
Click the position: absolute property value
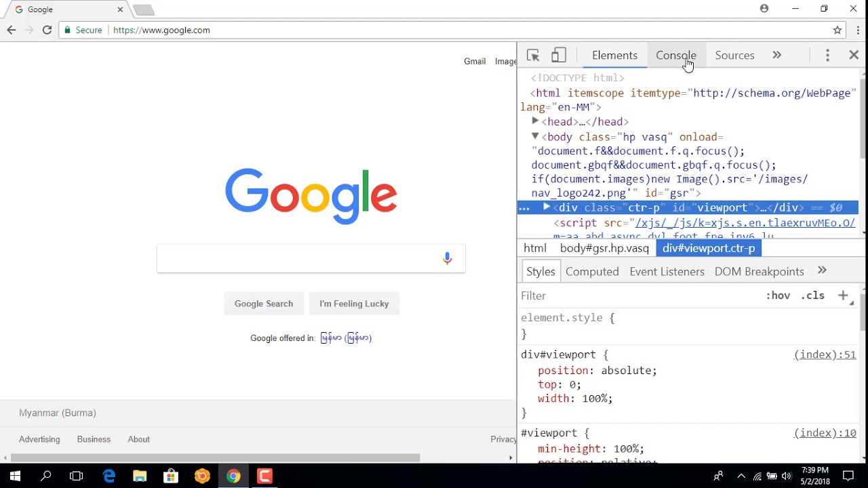(x=626, y=370)
